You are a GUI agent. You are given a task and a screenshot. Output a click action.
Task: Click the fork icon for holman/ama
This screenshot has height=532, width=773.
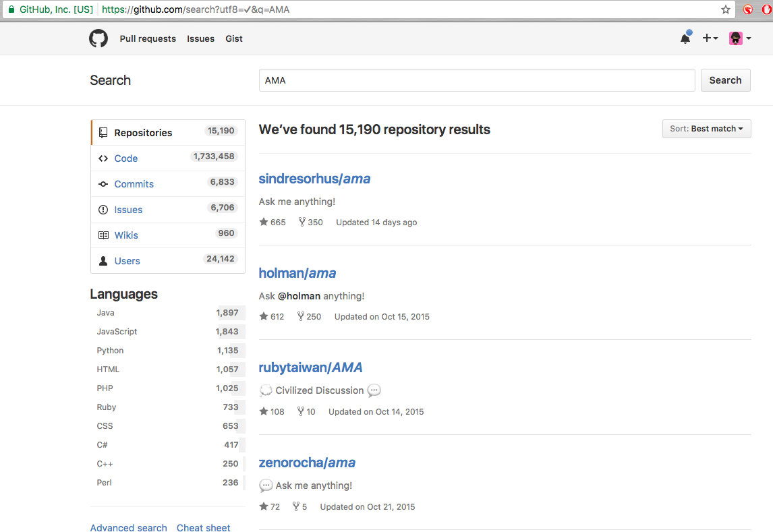point(300,316)
